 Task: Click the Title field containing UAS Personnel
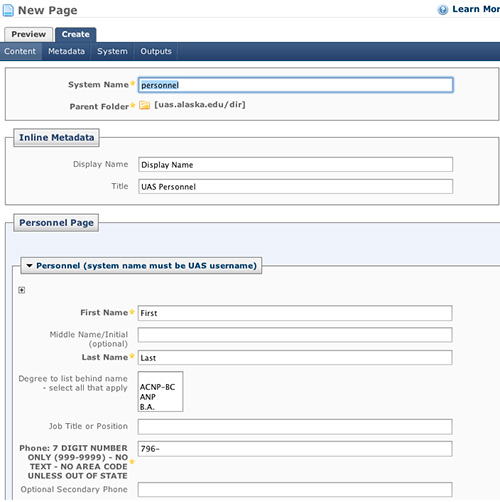click(296, 187)
